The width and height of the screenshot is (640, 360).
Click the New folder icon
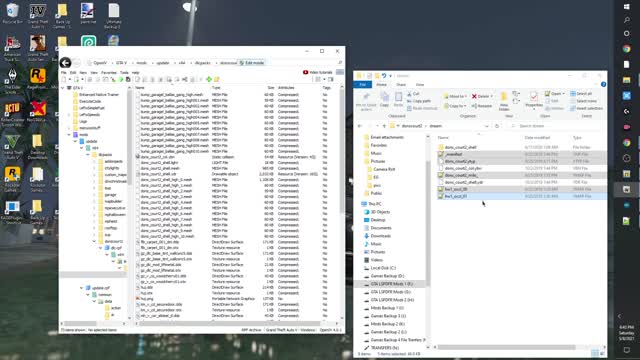[x=504, y=101]
